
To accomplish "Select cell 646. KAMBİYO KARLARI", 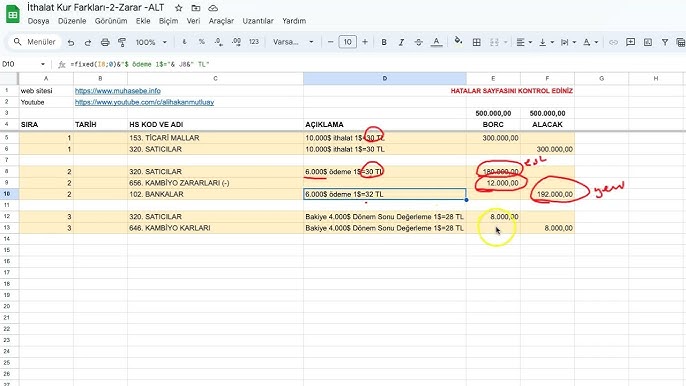I will click(x=215, y=228).
